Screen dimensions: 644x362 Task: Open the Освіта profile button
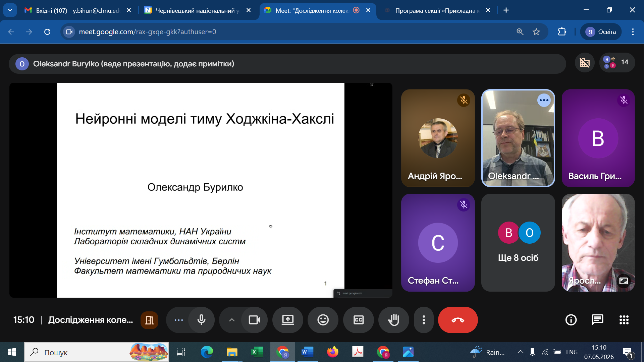(601, 32)
